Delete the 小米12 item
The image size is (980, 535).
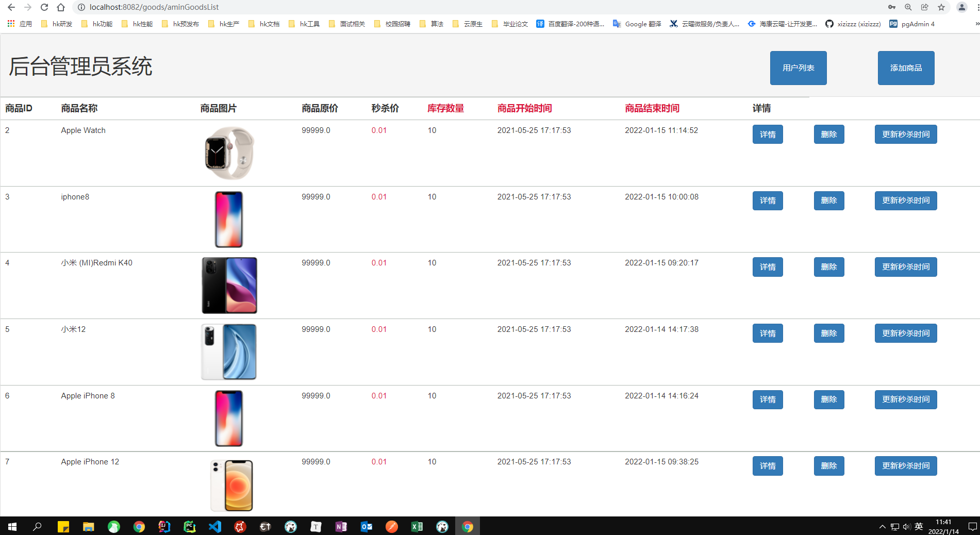[x=829, y=333]
